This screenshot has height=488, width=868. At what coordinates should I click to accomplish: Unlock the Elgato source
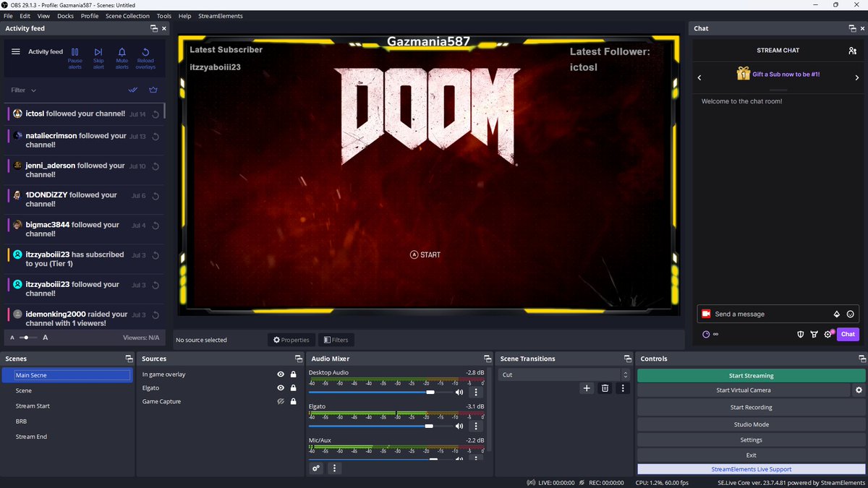293,388
